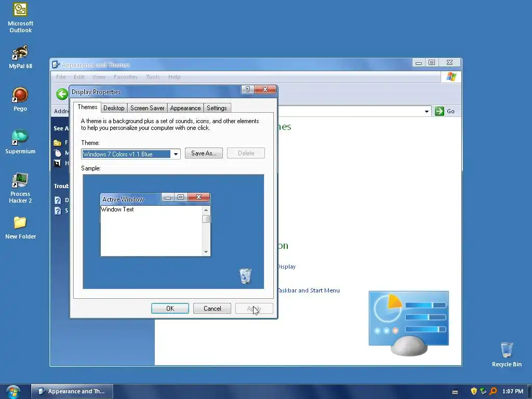Click the network tray icon beside the shield
Screen dimensions: 532x399
pos(484,391)
